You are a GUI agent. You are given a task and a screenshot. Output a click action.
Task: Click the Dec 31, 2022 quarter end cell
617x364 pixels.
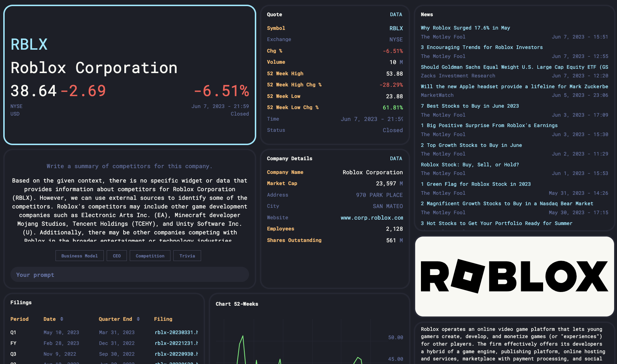(x=117, y=343)
